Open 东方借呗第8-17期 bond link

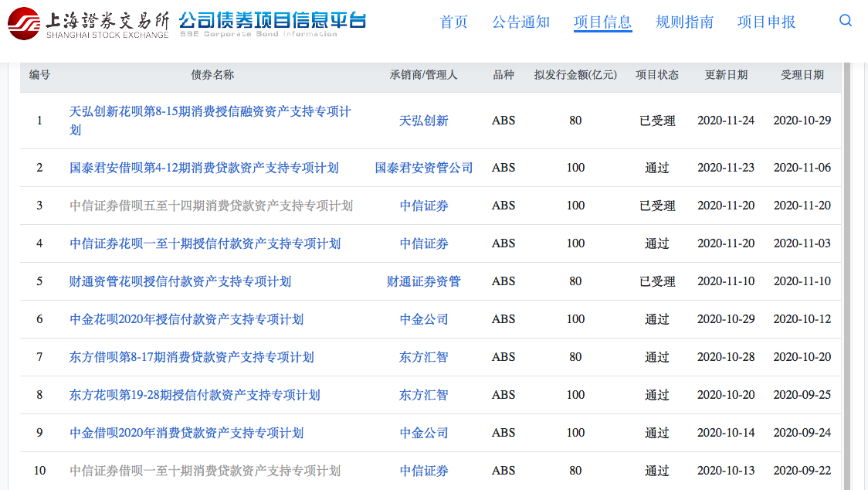tap(192, 357)
